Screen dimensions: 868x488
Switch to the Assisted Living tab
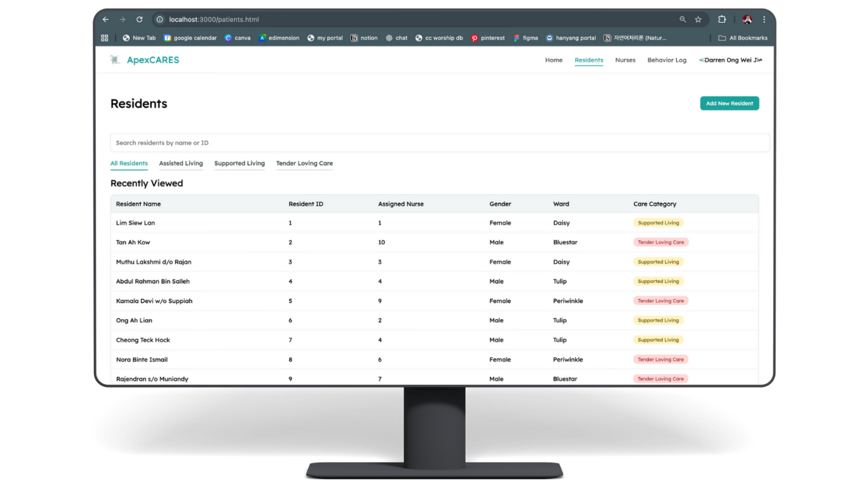point(181,163)
